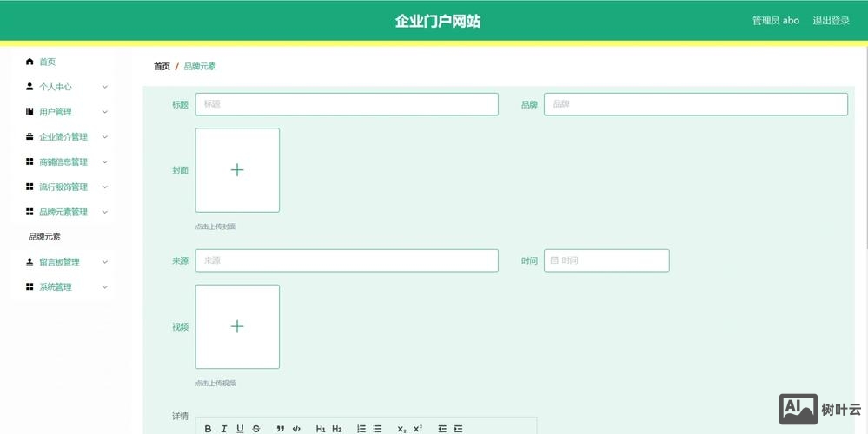Click the calendar icon in the 时间 field
This screenshot has width=868, height=434.
(554, 260)
